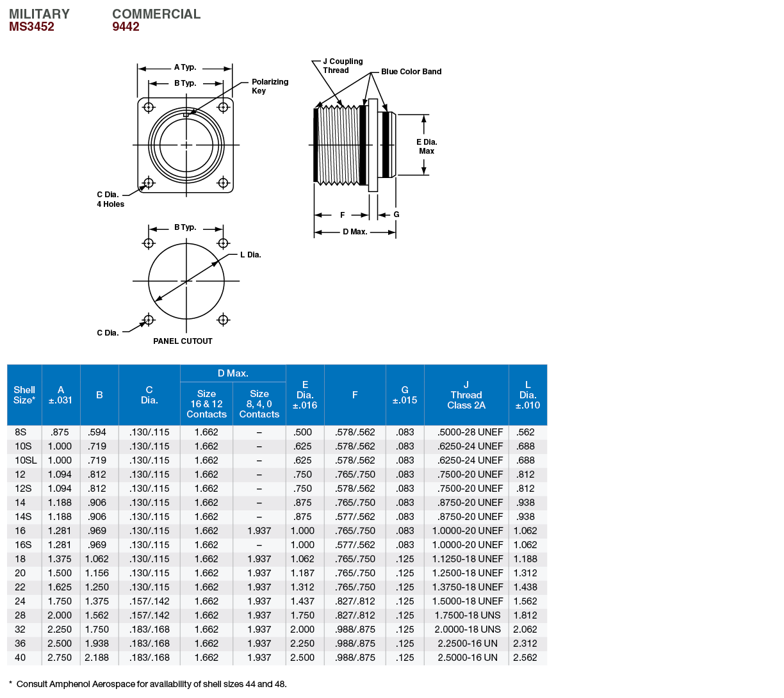Click the Shell Size column header
The height and width of the screenshot is (698, 784).
pyautogui.click(x=24, y=394)
